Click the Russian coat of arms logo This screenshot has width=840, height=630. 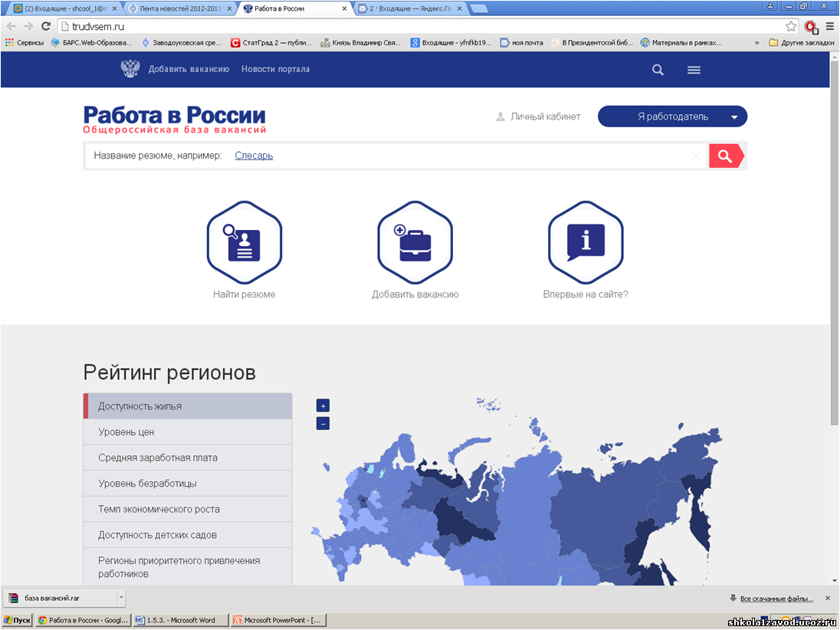coord(130,69)
